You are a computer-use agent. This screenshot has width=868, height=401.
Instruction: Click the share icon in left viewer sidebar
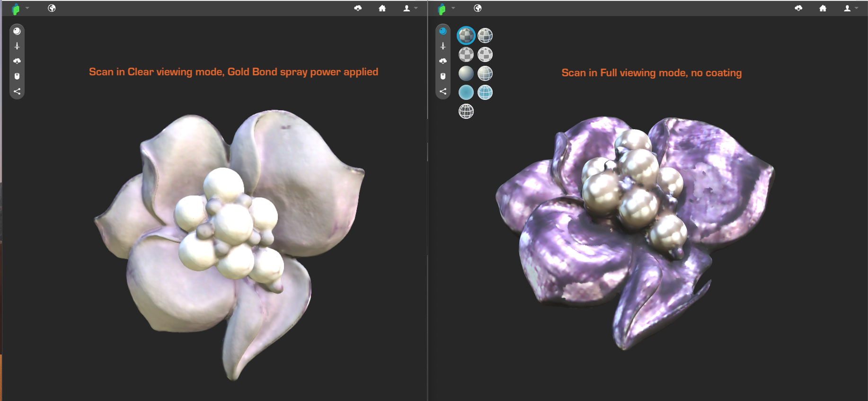click(17, 91)
